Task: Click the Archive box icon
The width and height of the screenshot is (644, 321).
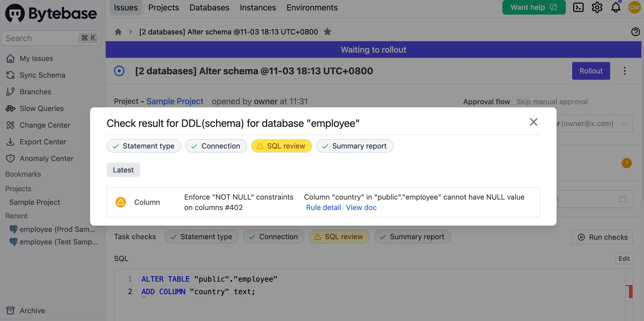Action: click(x=10, y=311)
